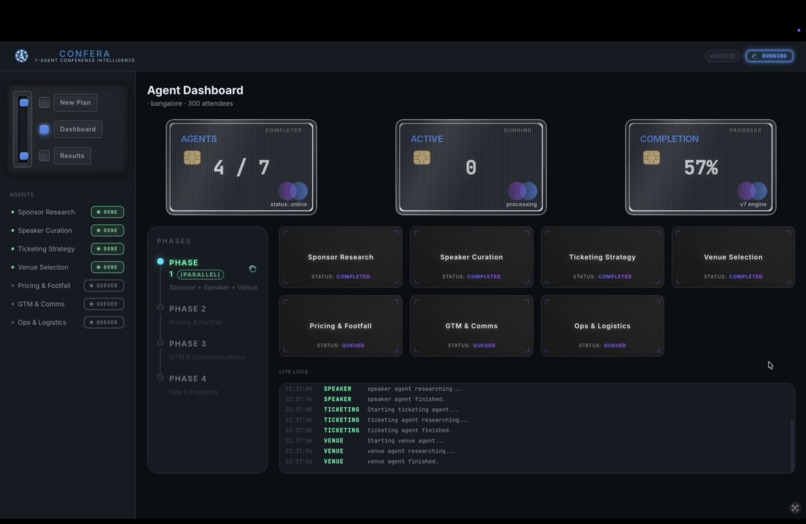The height and width of the screenshot is (524, 806).
Task: Select Ops & Logistics in the agents sidebar
Action: 42,322
